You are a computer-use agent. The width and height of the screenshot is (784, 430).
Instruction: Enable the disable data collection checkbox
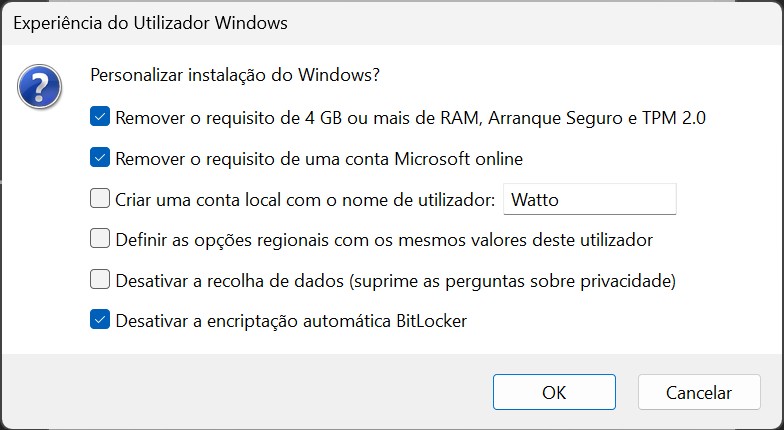(100, 280)
